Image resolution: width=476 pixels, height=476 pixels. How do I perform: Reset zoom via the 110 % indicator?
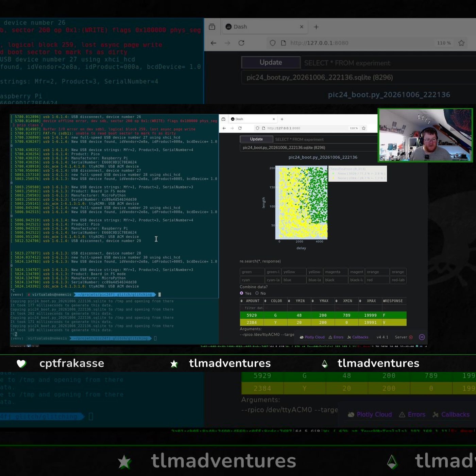click(x=354, y=128)
